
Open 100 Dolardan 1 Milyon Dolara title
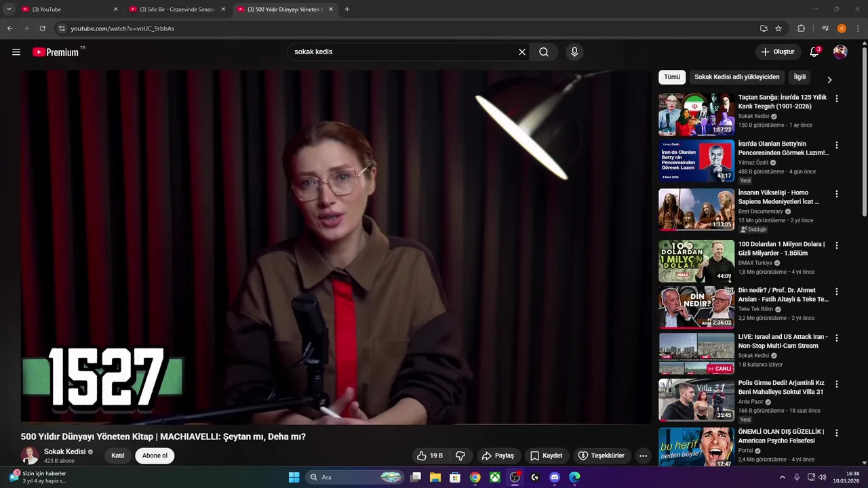(x=782, y=249)
